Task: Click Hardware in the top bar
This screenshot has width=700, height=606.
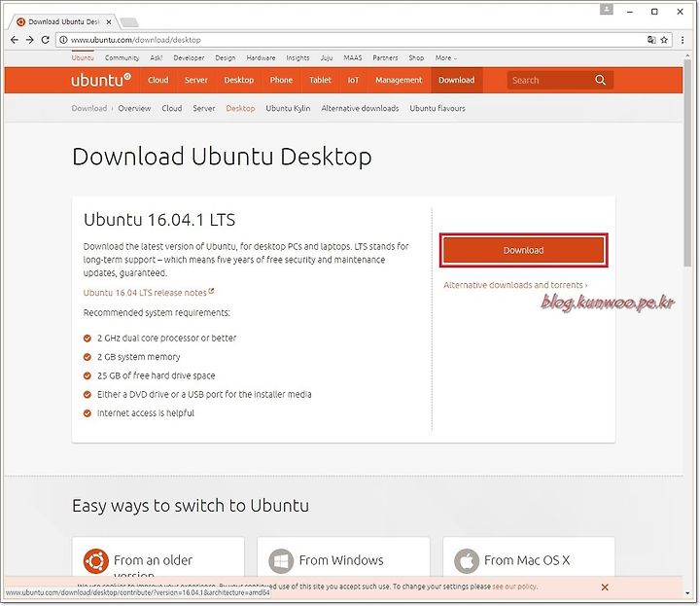Action: pos(261,57)
